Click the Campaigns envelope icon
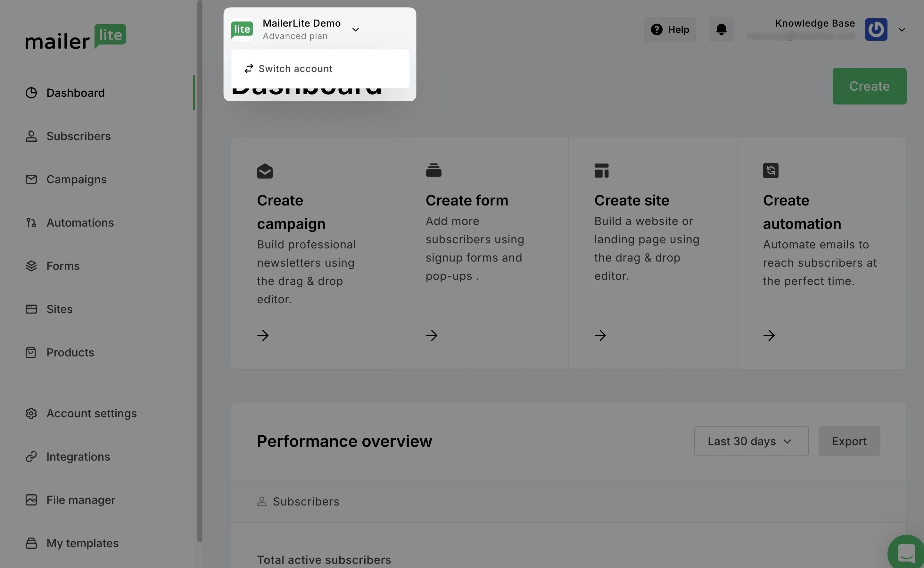The height and width of the screenshot is (568, 924). click(x=31, y=179)
